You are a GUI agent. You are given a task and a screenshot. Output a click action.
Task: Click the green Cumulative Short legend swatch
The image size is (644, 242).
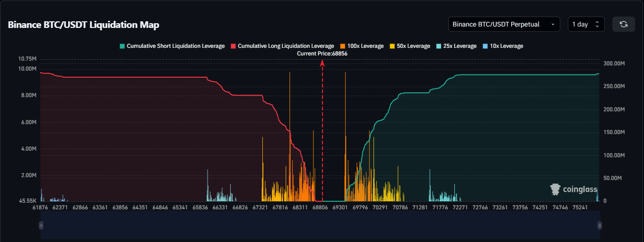[x=122, y=46]
